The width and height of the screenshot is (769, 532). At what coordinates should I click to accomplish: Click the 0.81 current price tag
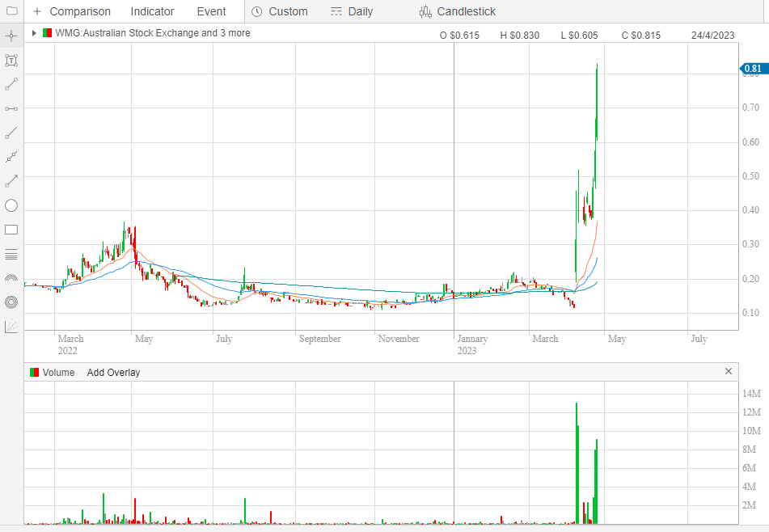click(754, 69)
